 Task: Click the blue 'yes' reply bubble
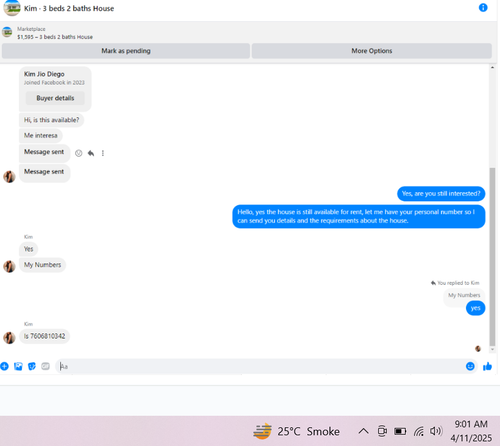click(x=475, y=308)
